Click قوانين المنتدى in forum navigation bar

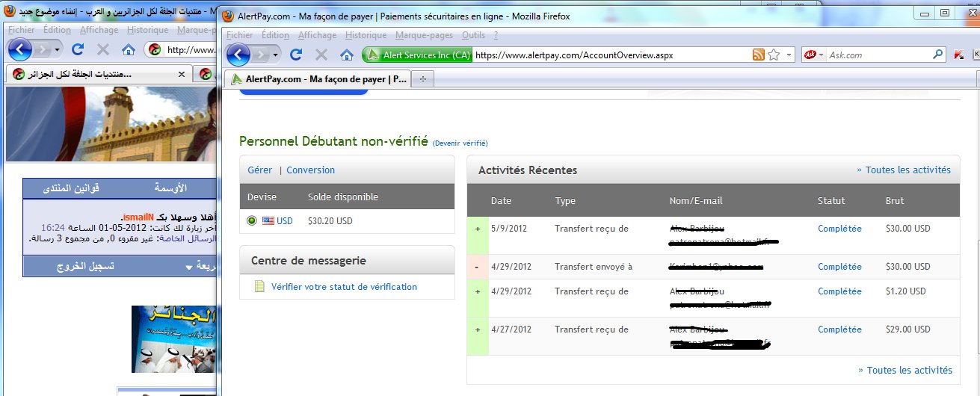pos(70,188)
